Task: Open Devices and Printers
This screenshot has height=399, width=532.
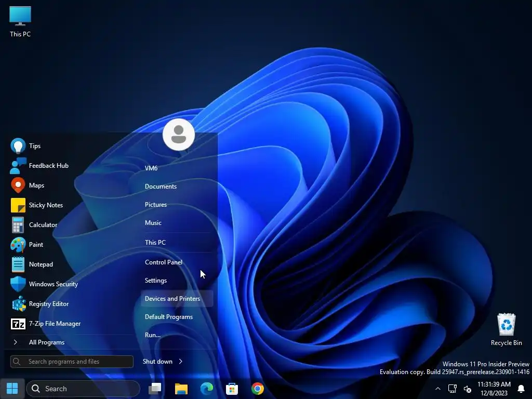Action: (x=177, y=299)
